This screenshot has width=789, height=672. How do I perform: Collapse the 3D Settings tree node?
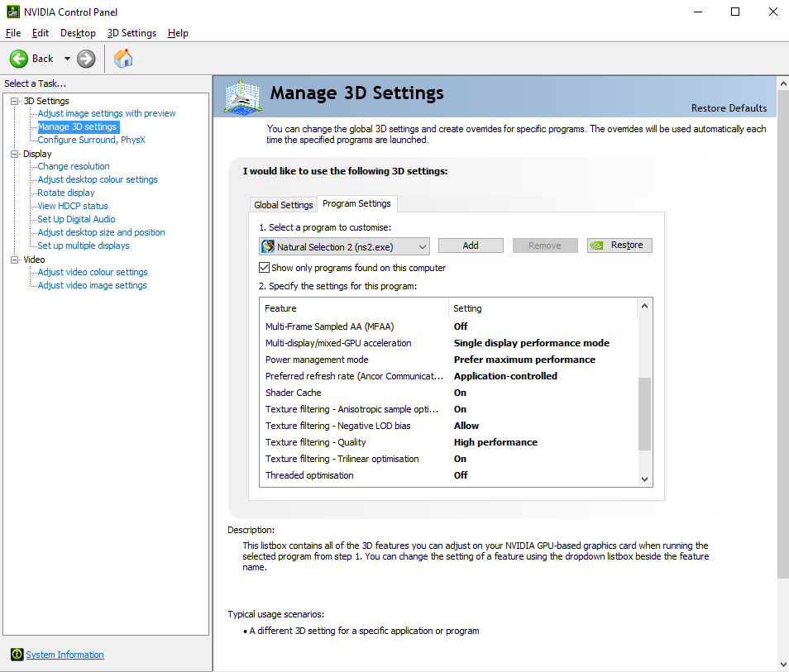pyautogui.click(x=15, y=101)
